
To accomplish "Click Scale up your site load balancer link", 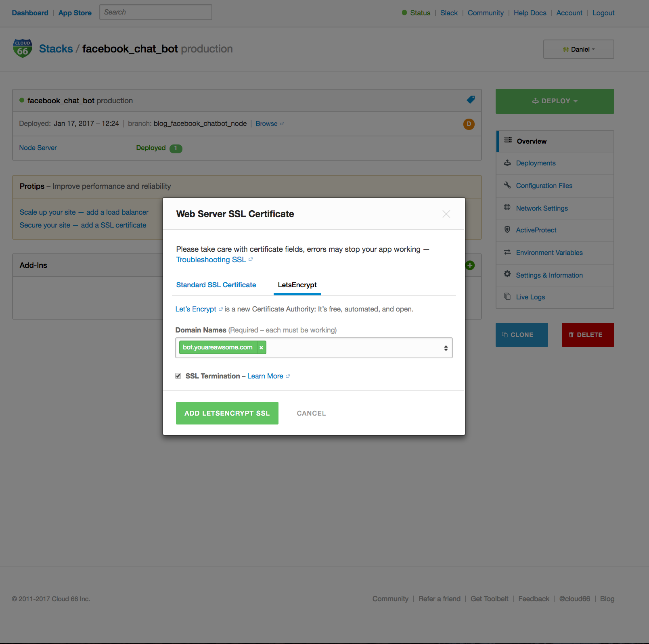I will [84, 212].
